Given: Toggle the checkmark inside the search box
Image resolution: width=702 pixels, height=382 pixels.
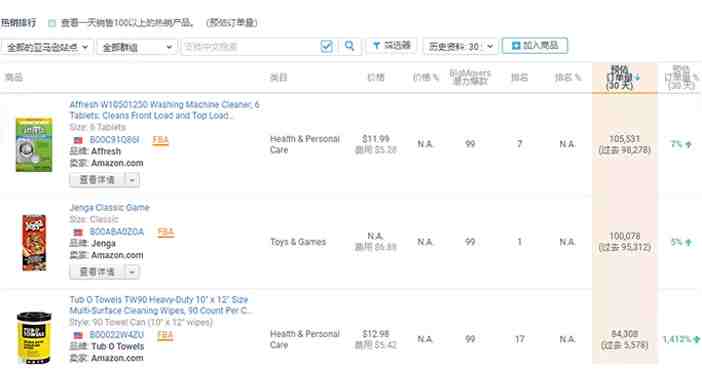Looking at the screenshot, I should (x=326, y=46).
